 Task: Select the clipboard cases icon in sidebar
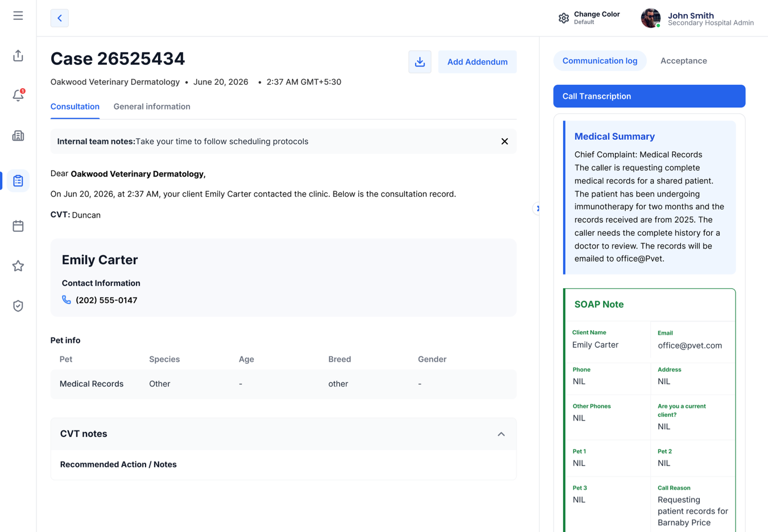(18, 181)
